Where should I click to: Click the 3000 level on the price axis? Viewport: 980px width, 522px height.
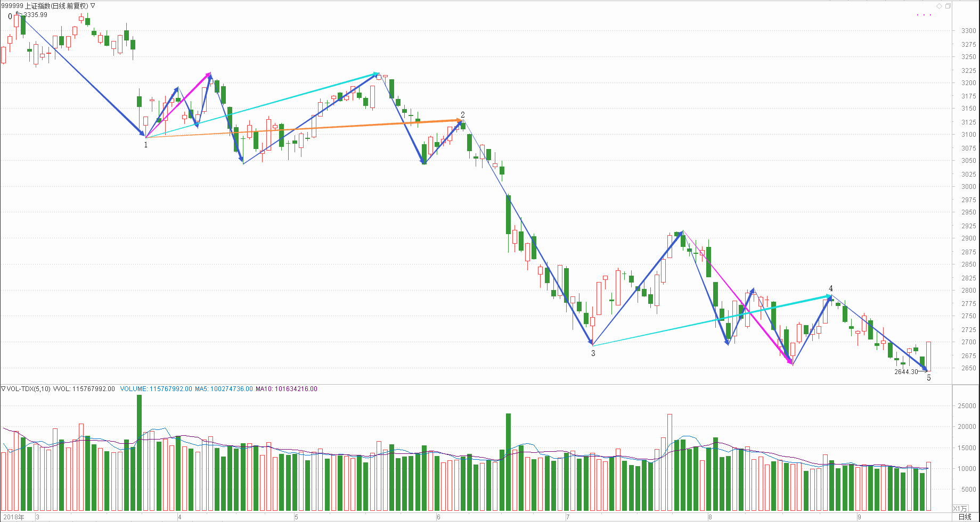[968, 187]
